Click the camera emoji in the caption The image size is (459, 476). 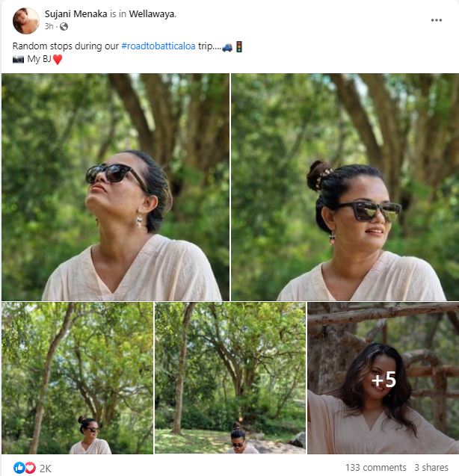[x=18, y=59]
